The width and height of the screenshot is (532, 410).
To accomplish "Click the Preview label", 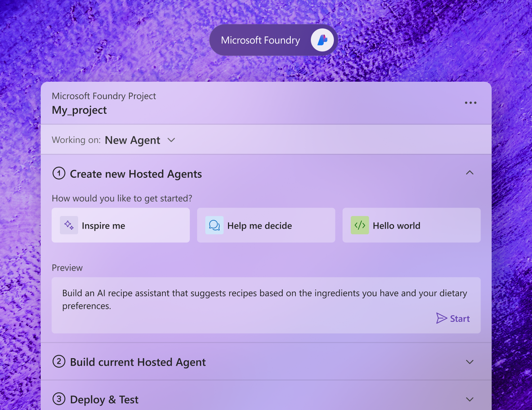I will click(67, 268).
